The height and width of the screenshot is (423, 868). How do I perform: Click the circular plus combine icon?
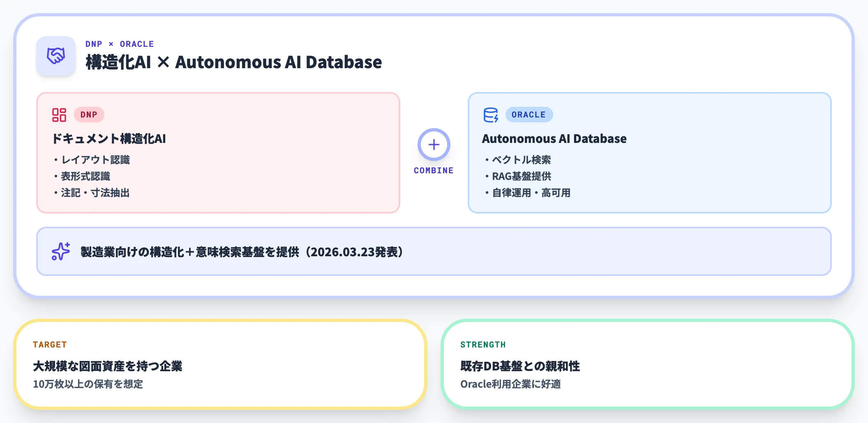click(434, 145)
